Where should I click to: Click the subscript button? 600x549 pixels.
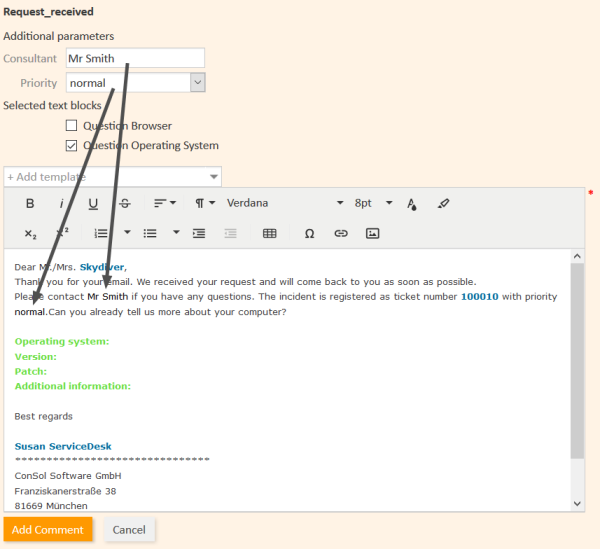click(30, 233)
